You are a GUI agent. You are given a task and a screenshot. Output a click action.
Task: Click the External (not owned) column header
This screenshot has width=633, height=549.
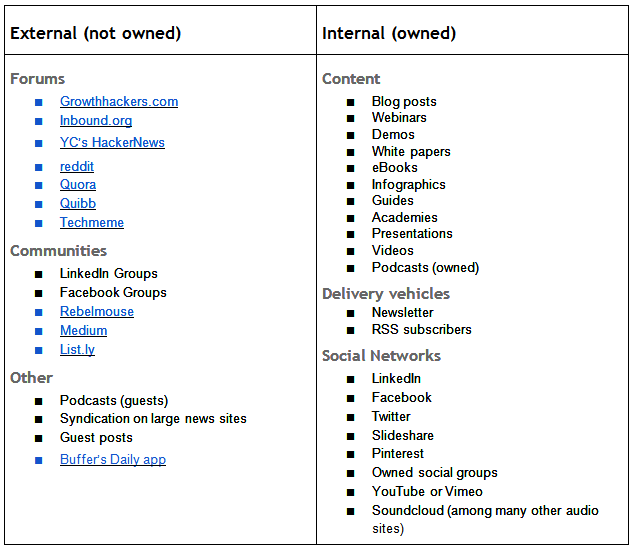point(96,33)
